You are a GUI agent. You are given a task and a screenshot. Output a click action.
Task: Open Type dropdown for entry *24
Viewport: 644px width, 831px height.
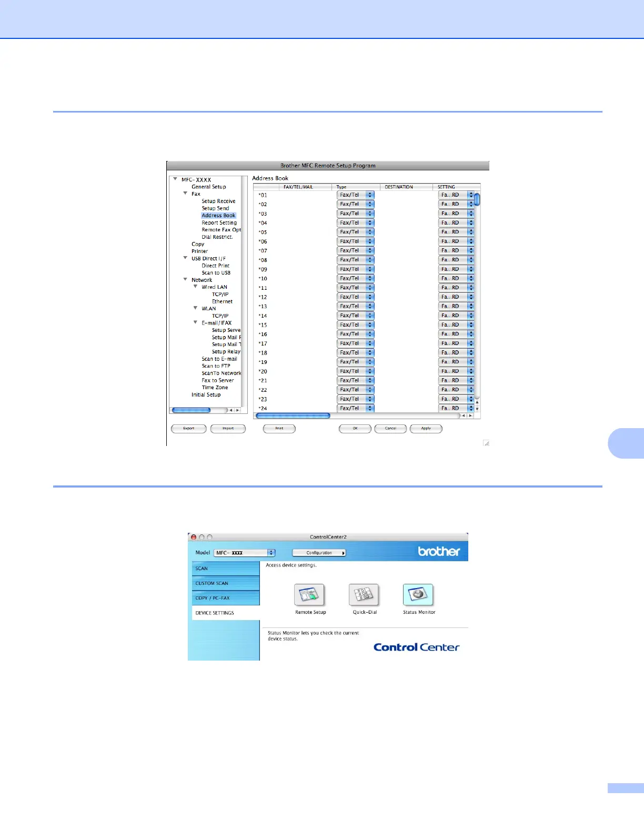[356, 408]
